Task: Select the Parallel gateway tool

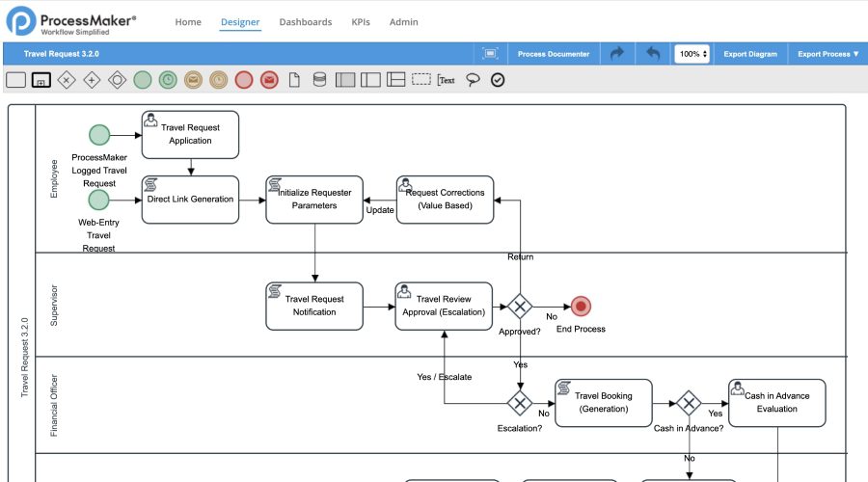Action: 92,80
